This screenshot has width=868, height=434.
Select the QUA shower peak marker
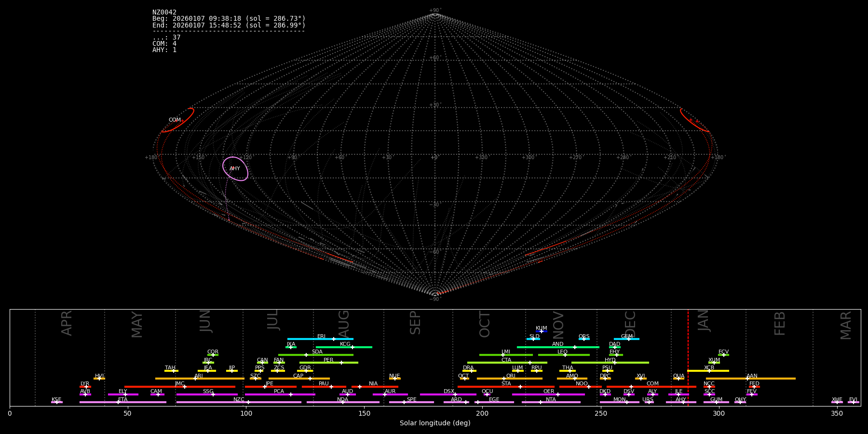[x=678, y=379]
